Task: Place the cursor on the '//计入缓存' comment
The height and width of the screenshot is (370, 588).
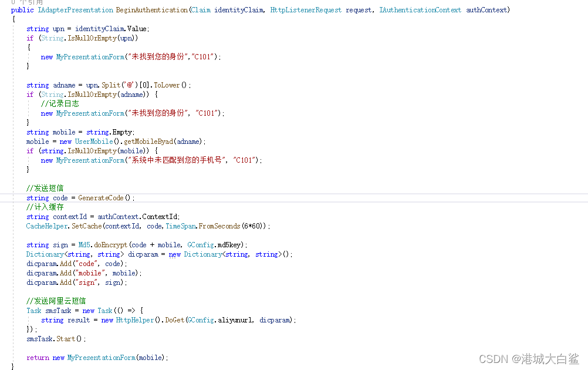Action: pos(45,207)
